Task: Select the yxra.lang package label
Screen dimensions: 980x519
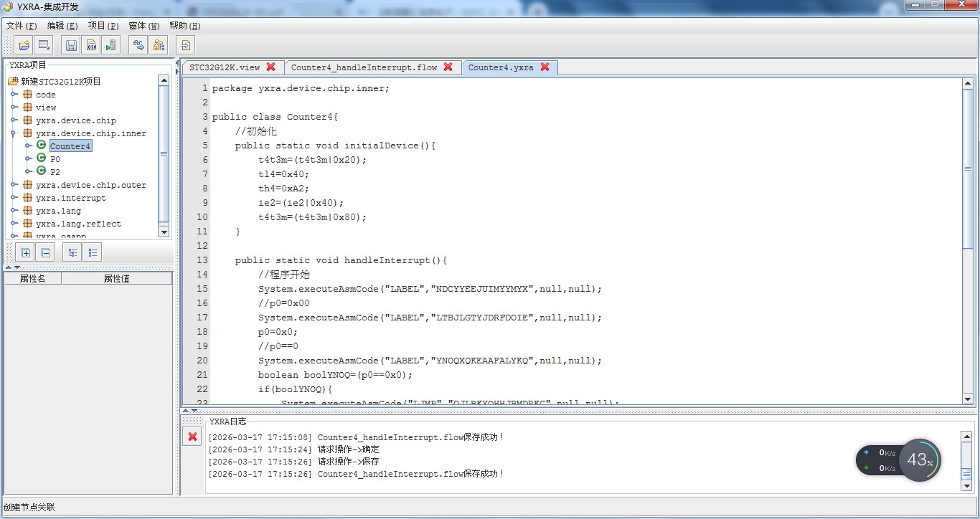Action: (58, 211)
